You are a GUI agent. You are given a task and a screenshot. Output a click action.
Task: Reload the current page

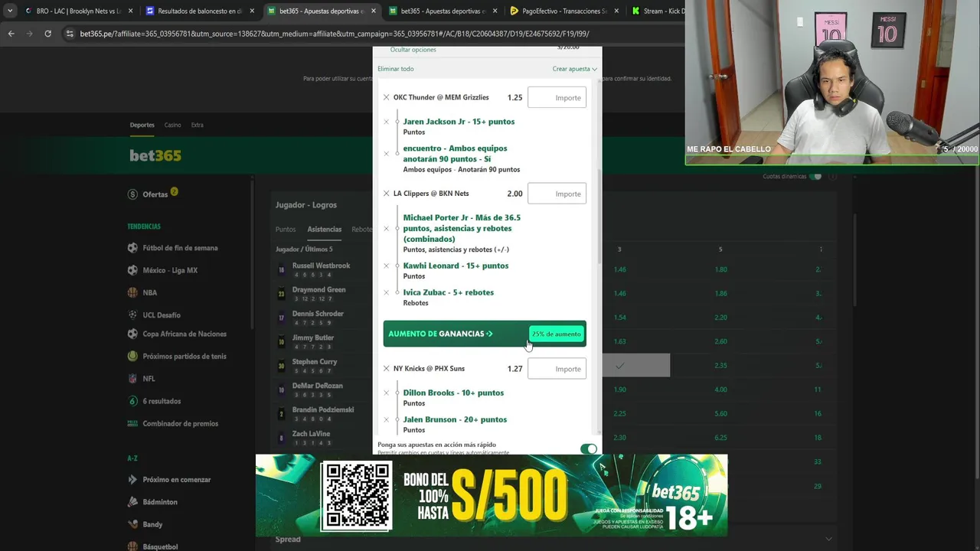(x=47, y=34)
